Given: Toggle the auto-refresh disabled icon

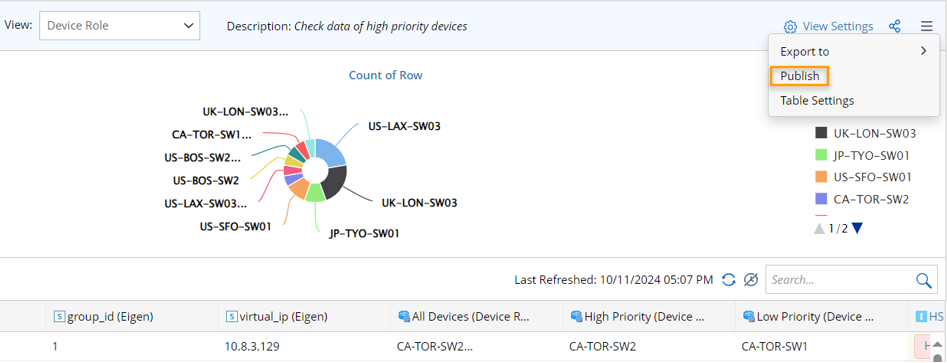Looking at the screenshot, I should click(x=751, y=280).
